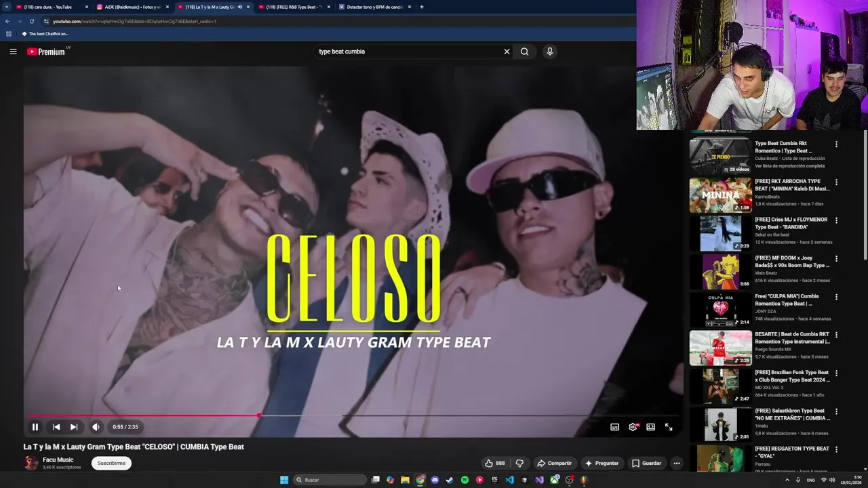Mute the player volume
The height and width of the screenshot is (488, 868).
[96, 427]
